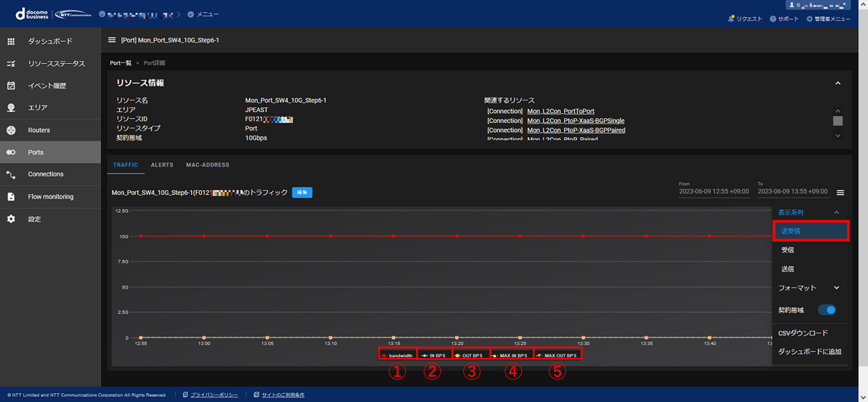Click down arrow of related resources scrollbar

coord(838,135)
